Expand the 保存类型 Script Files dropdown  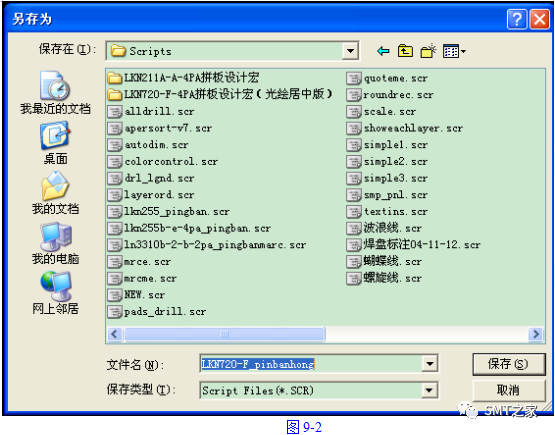(429, 390)
